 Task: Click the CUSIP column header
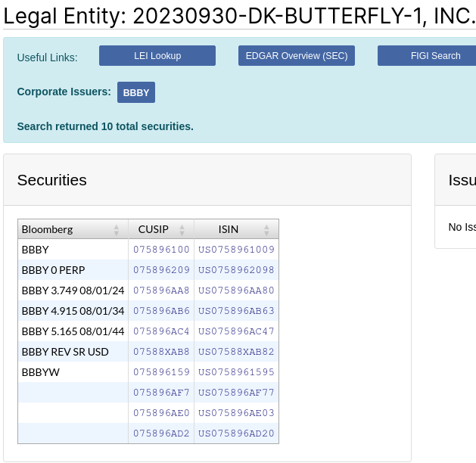[x=161, y=229]
